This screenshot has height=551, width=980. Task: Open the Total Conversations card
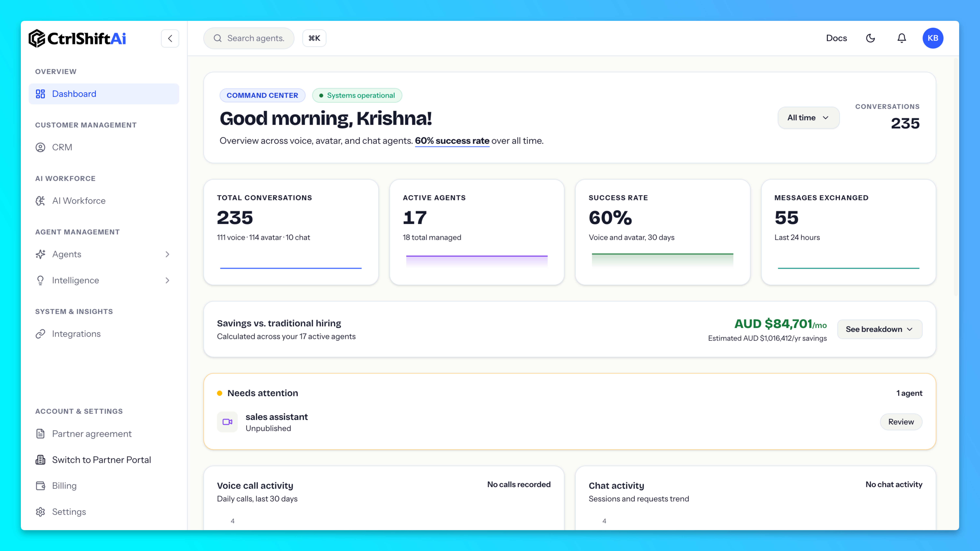291,232
